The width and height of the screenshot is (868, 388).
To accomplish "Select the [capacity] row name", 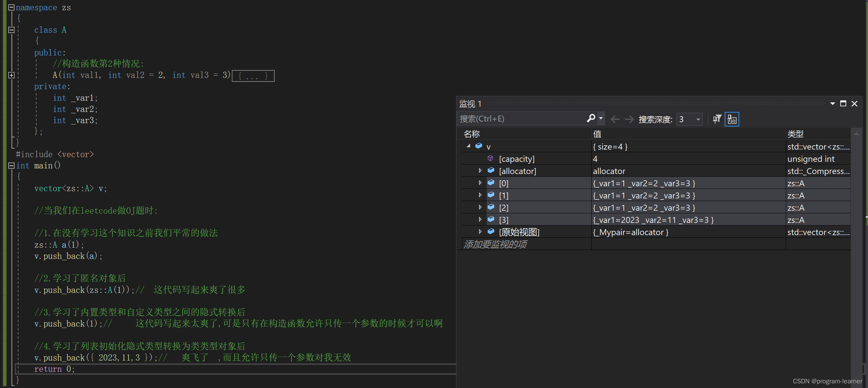I will coord(517,159).
